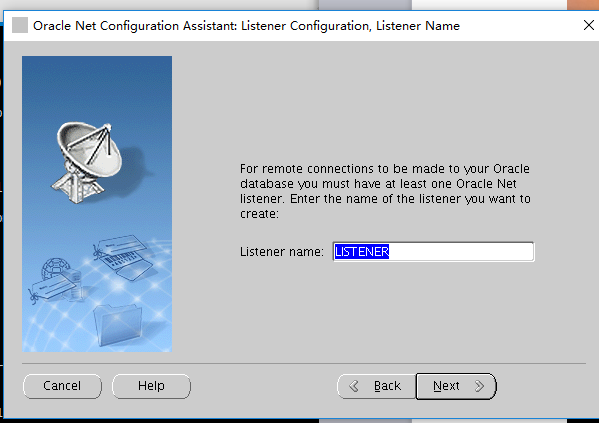Focus the Listener name input field
Image resolution: width=599 pixels, height=423 pixels.
click(434, 251)
